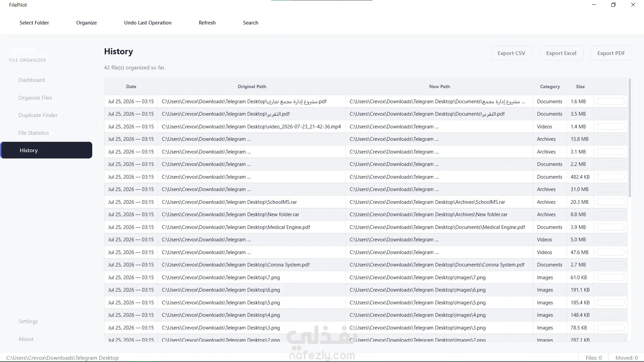This screenshot has height=362, width=644.
Task: Click the status bar folder path
Action: [62, 358]
